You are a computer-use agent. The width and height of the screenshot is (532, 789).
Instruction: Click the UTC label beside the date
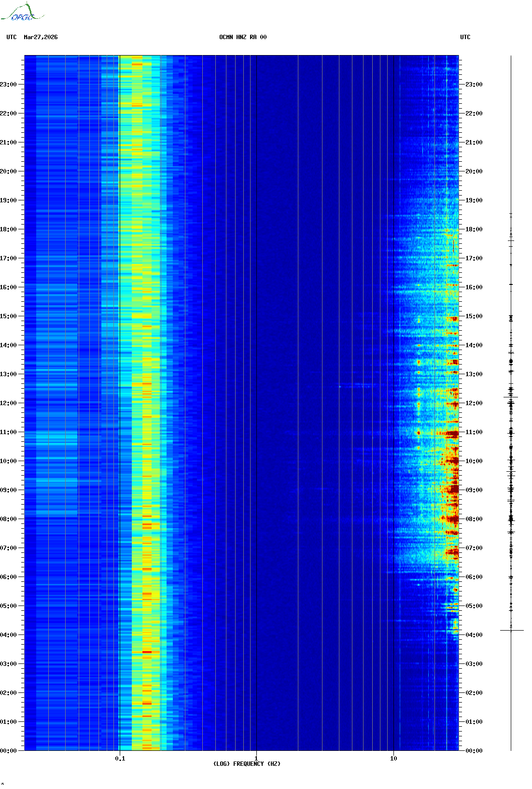coord(12,37)
